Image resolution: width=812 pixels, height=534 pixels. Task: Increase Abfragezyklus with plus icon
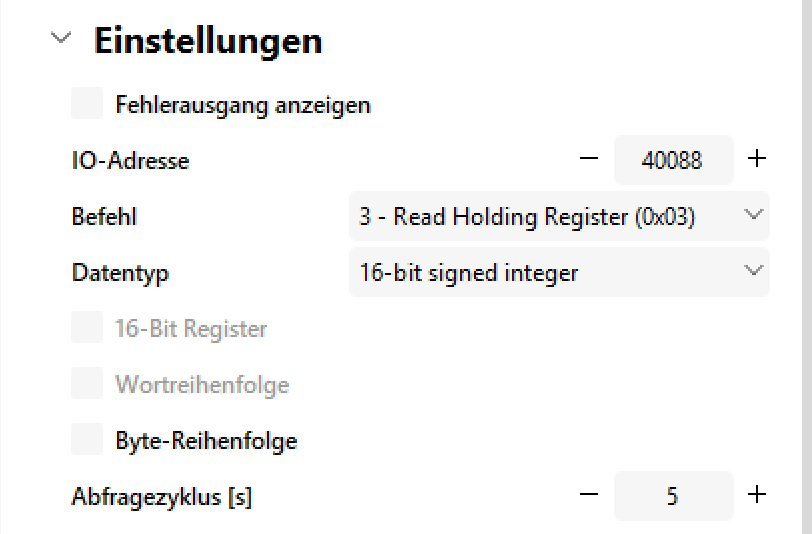pyautogui.click(x=757, y=495)
